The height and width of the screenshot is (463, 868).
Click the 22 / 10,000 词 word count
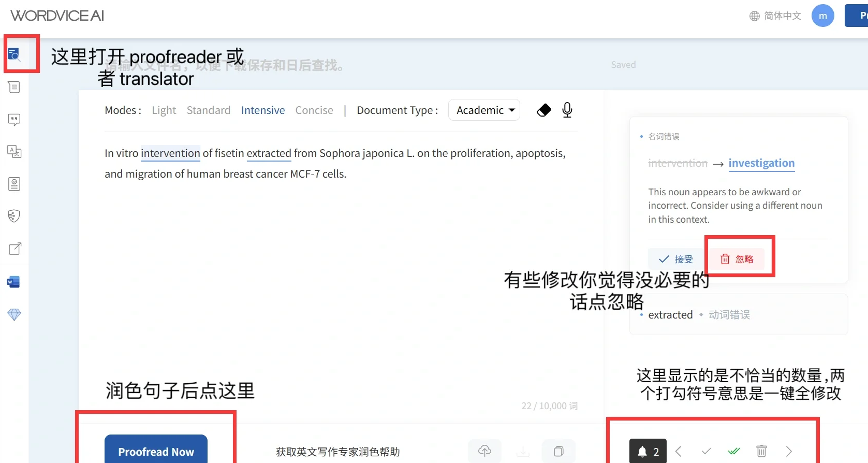(549, 406)
